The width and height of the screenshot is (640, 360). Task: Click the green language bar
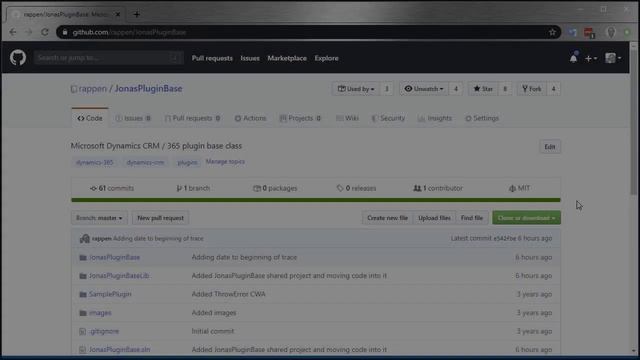tap(316, 200)
